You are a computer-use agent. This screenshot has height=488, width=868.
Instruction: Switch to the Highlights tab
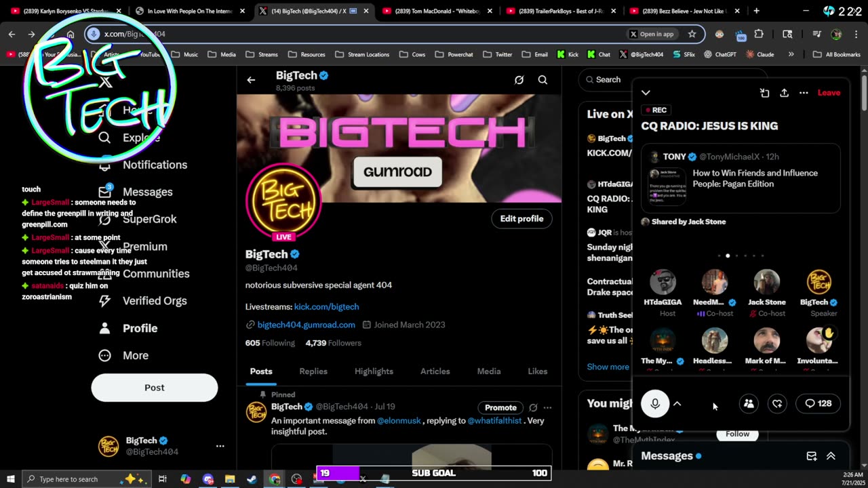tap(374, 371)
